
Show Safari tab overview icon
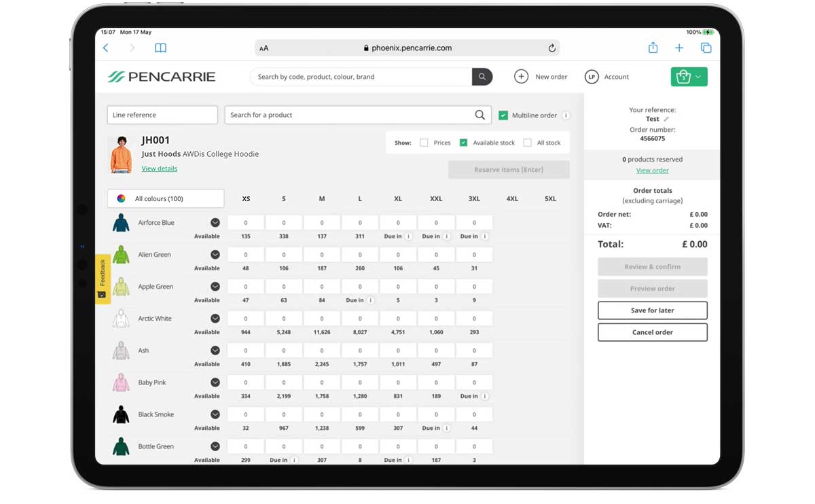pos(706,48)
